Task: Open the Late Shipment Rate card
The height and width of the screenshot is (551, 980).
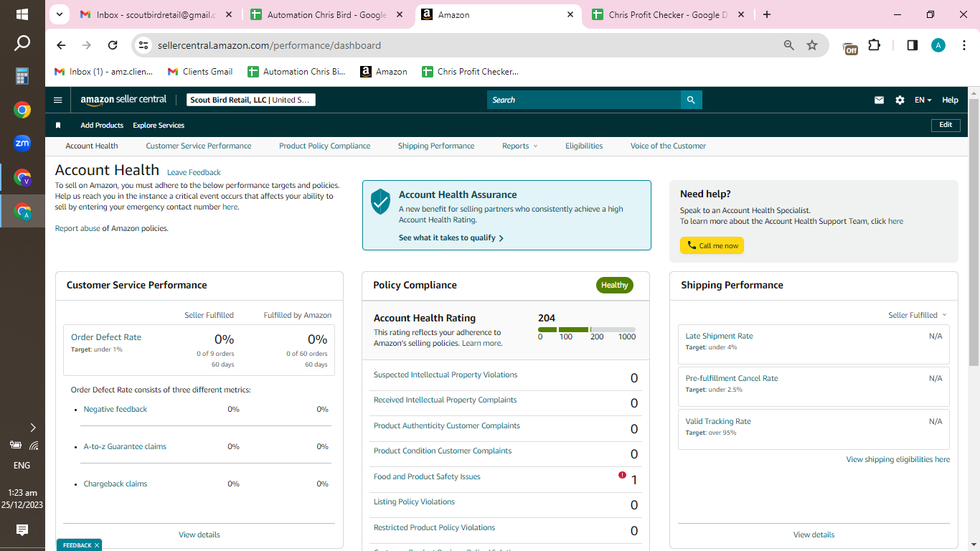Action: pos(814,343)
